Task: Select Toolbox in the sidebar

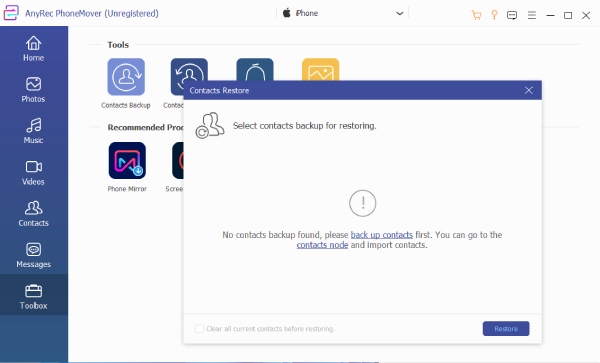Action: 34,296
